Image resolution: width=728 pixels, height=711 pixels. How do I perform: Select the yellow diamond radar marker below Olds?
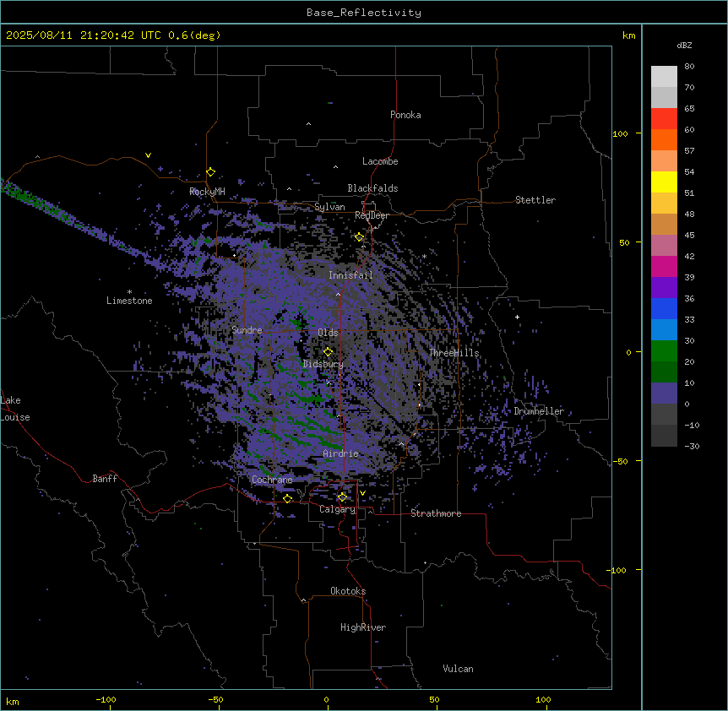point(329,352)
